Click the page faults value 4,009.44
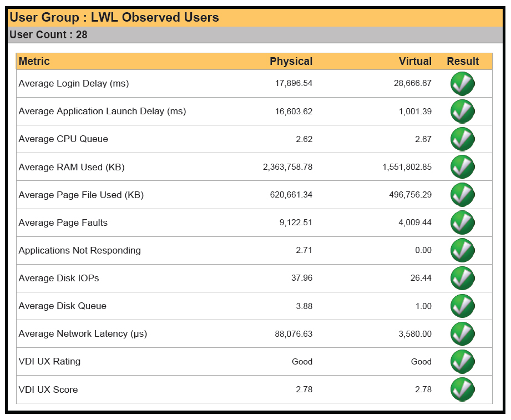The height and width of the screenshot is (420, 511). [x=415, y=222]
